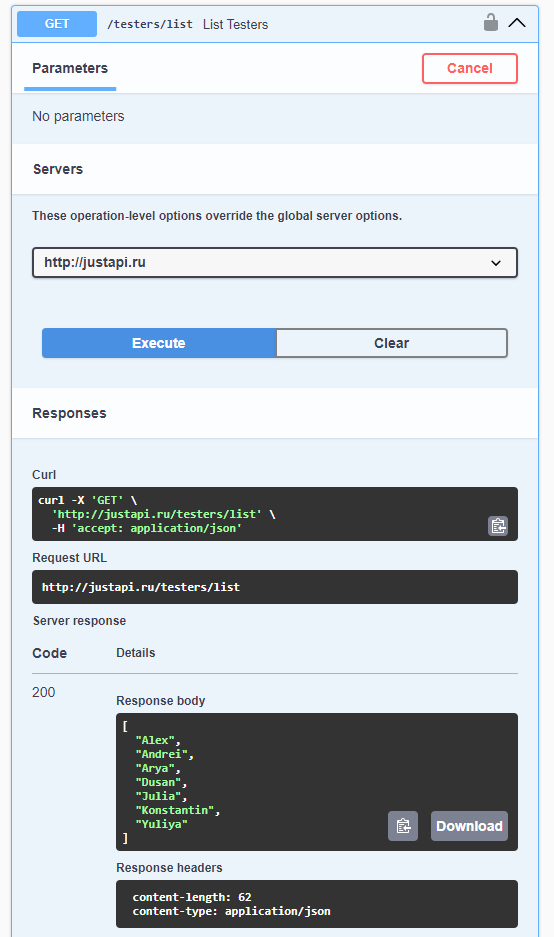Click the Response headers label
Image resolution: width=554 pixels, height=937 pixels.
(169, 868)
